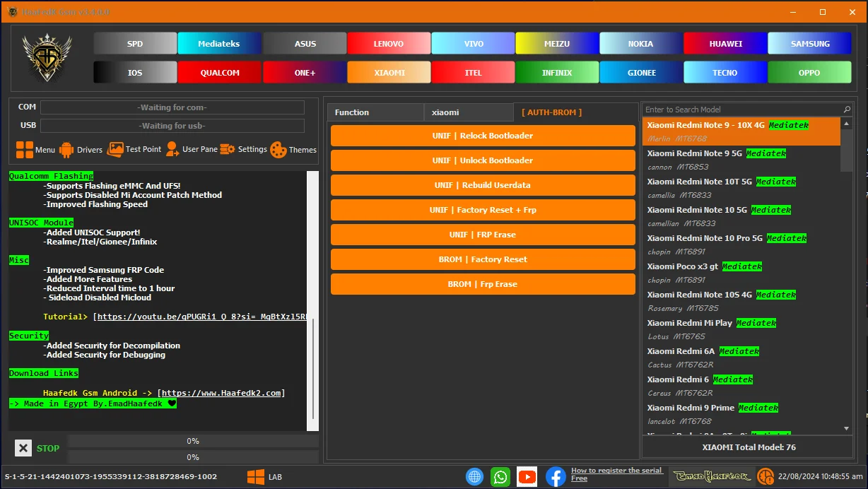Click BROM | Frp Erase

[x=483, y=284]
